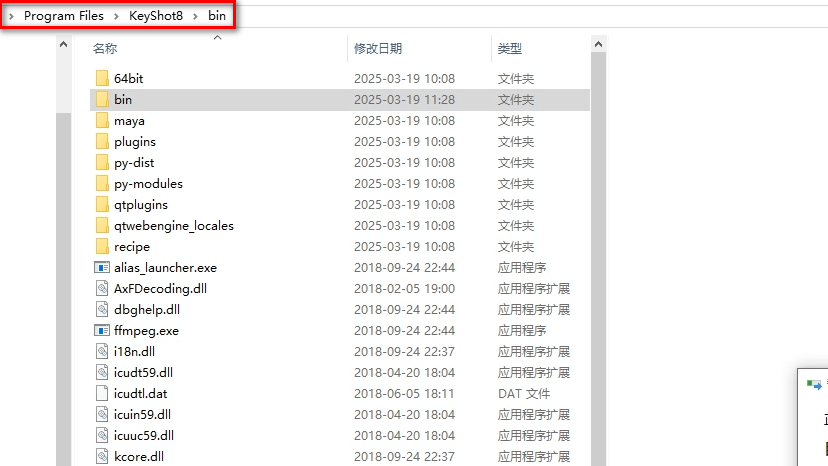Click the AxFDecoding.dll file icon
This screenshot has width=828, height=466.
[102, 288]
